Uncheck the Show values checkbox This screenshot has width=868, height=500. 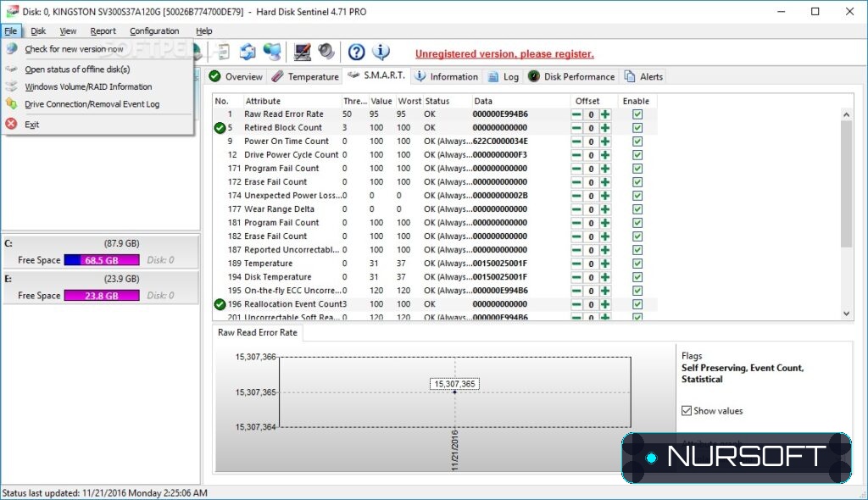point(687,410)
